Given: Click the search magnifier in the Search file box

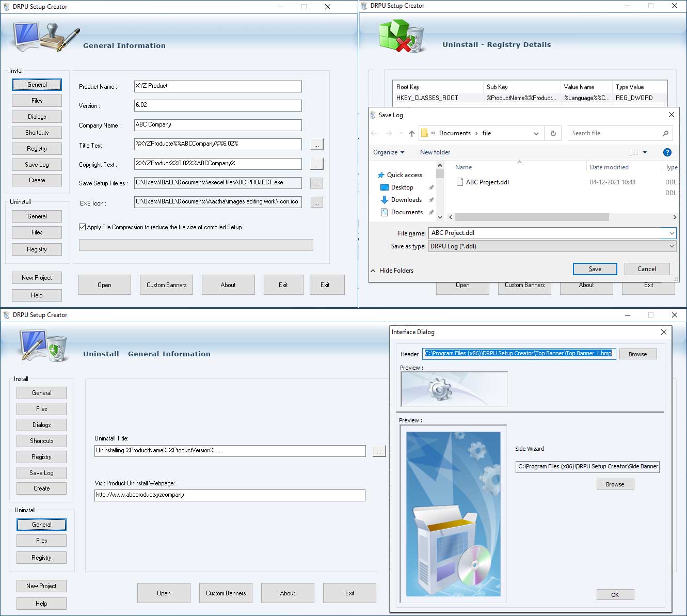Looking at the screenshot, I should [x=665, y=133].
